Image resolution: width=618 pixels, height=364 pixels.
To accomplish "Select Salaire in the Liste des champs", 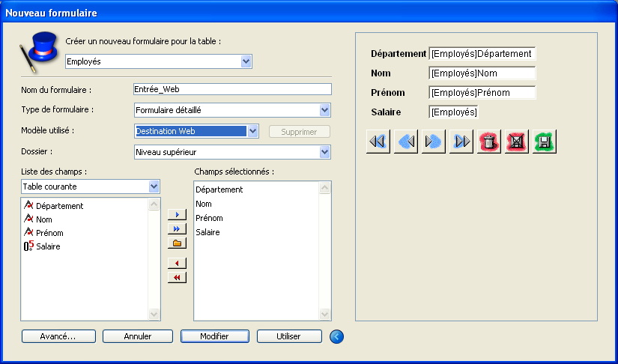I will [49, 246].
